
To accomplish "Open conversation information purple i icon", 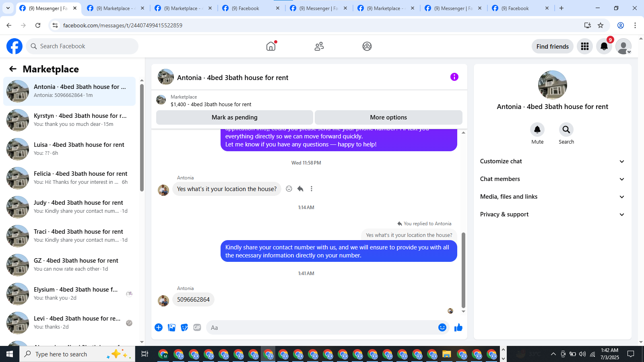I will (454, 77).
